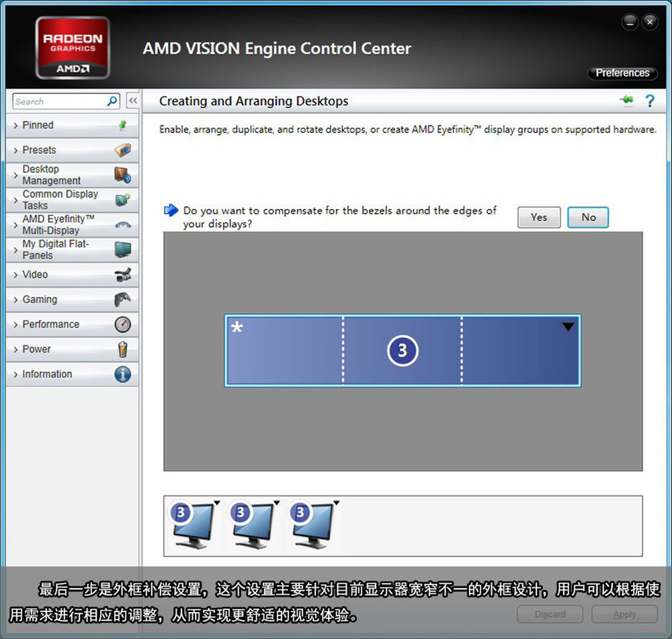
Task: Open the second monitor's dropdown arrow
Action: pos(276,503)
